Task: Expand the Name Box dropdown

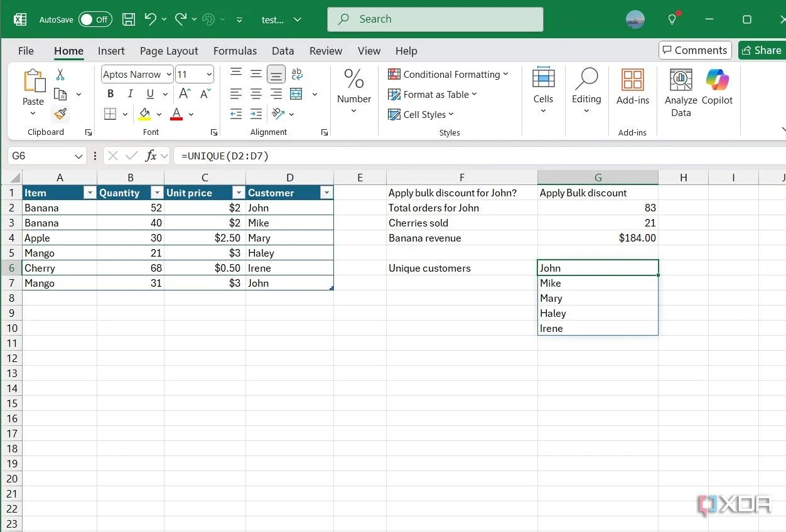Action: tap(78, 156)
